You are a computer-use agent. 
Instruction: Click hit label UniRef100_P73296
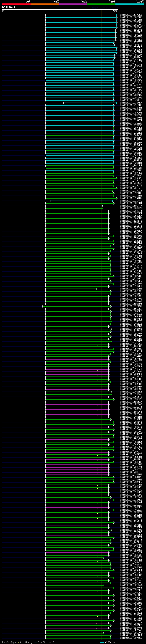pyautogui.click(x=131, y=125)
